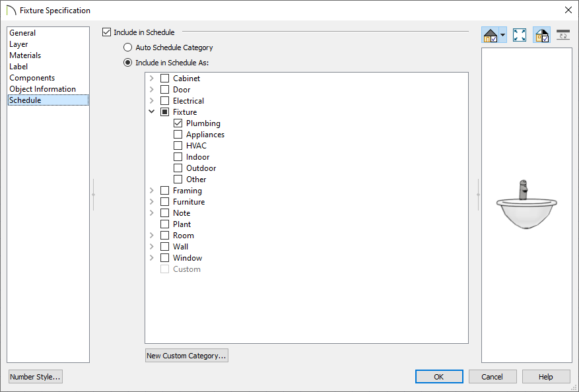Expand the Room tree node
This screenshot has width=579, height=392.
tap(151, 235)
